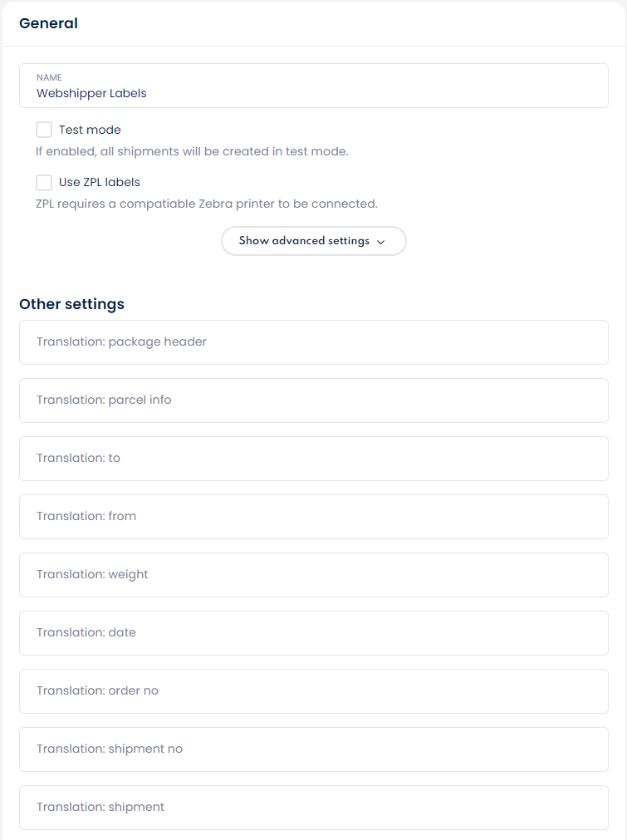This screenshot has width=627, height=840.
Task: Click the chevron on advanced settings button
Action: pos(381,242)
